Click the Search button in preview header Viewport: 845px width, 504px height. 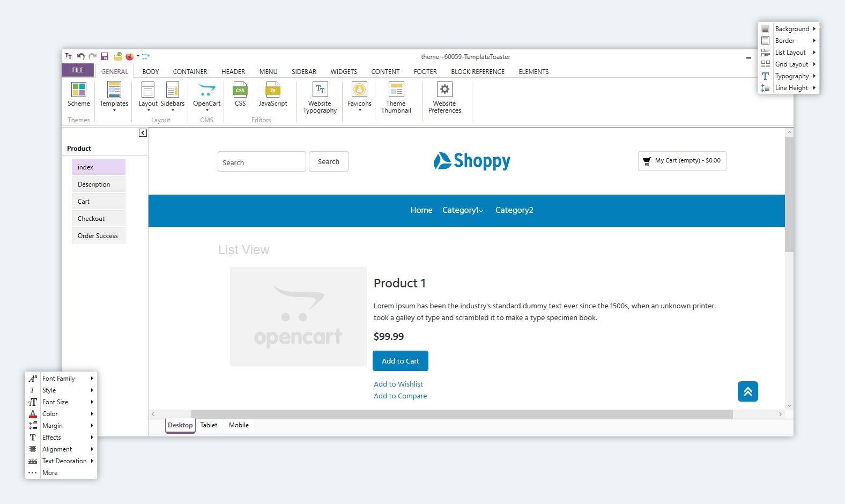tap(329, 161)
